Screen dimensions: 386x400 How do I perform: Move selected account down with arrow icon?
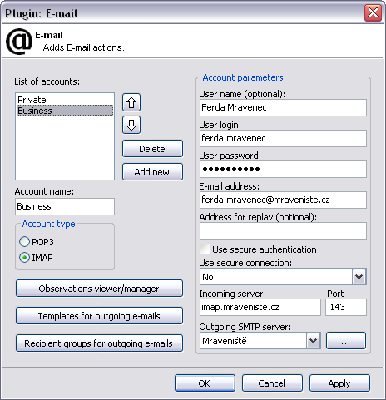(x=131, y=125)
